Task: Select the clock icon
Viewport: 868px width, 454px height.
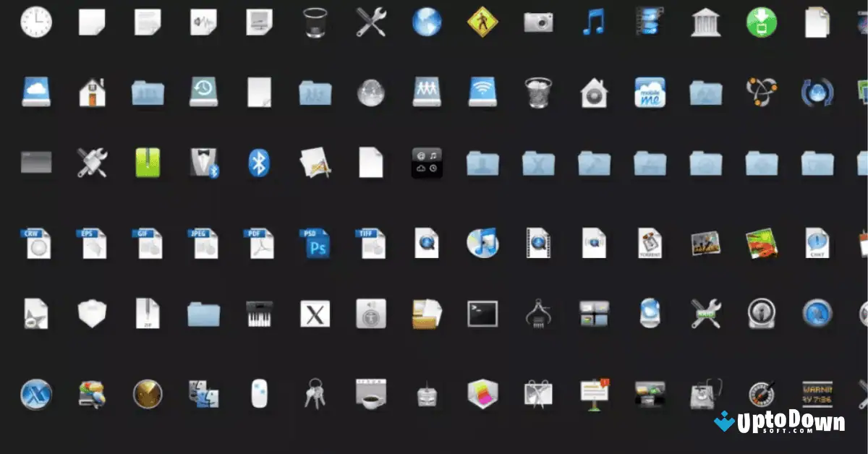Action: tap(36, 22)
